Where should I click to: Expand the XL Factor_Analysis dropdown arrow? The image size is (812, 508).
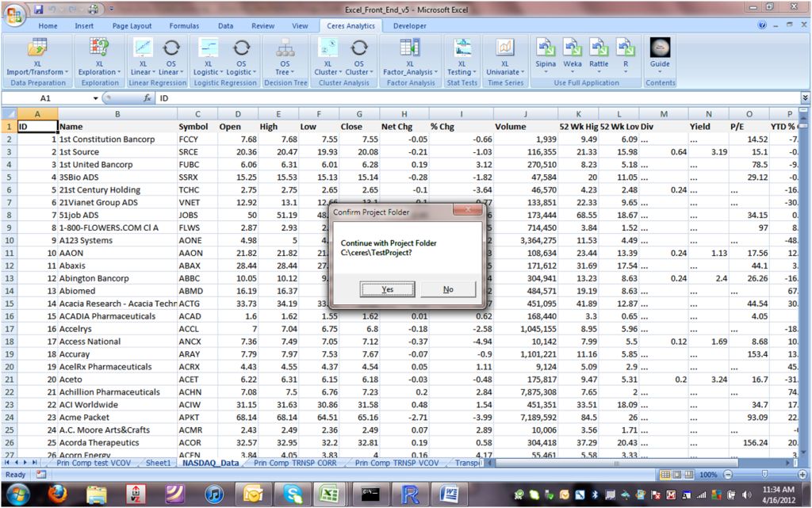click(436, 72)
